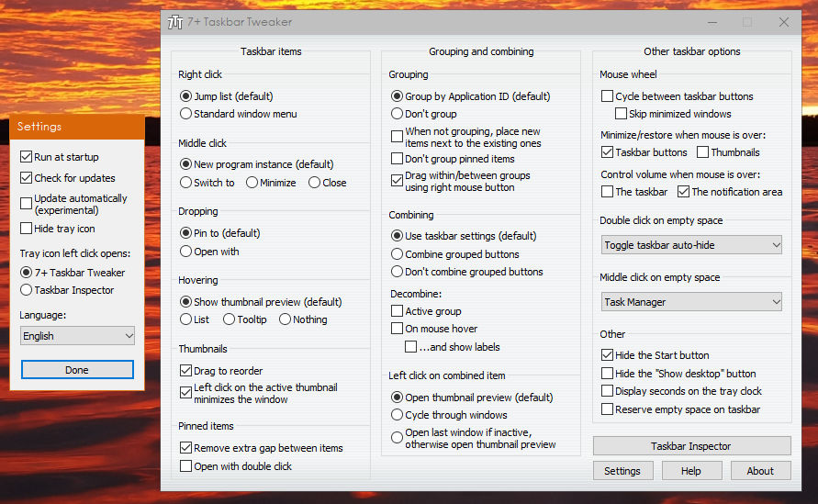Toggle Check for updates in Settings
Image resolution: width=818 pixels, height=504 pixels.
pos(68,178)
